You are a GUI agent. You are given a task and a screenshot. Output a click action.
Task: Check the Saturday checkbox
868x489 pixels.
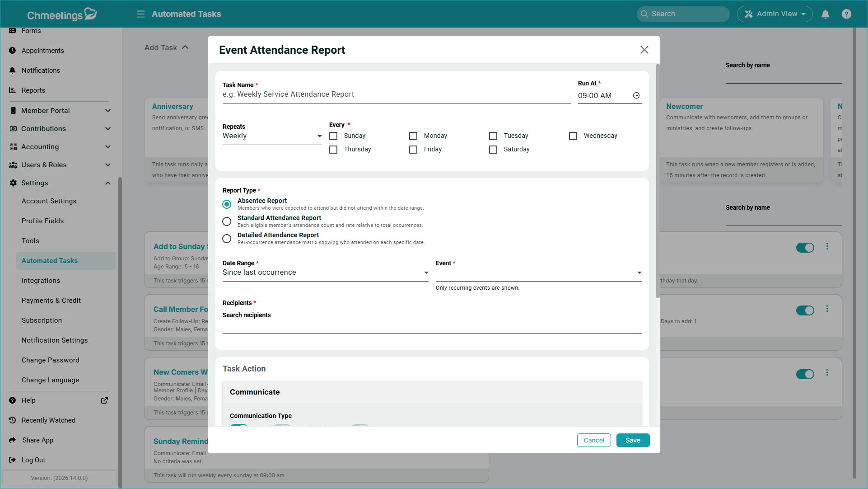[493, 150]
